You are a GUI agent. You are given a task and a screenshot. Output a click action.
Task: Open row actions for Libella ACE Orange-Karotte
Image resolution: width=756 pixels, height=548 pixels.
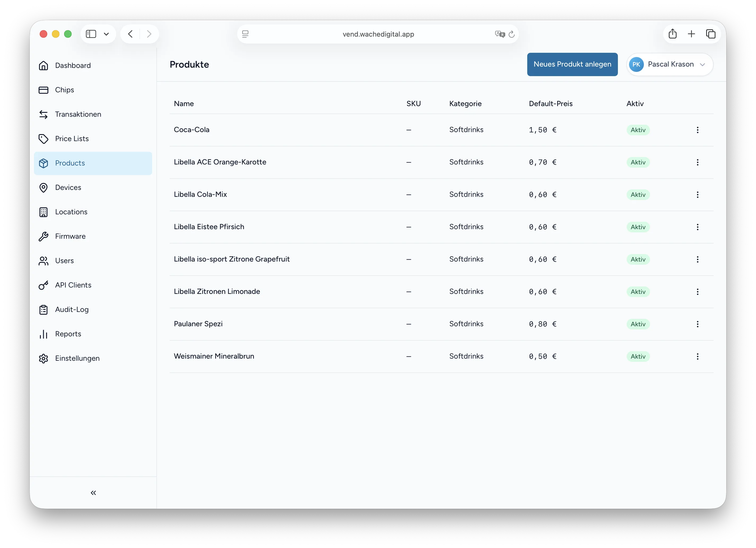click(697, 162)
